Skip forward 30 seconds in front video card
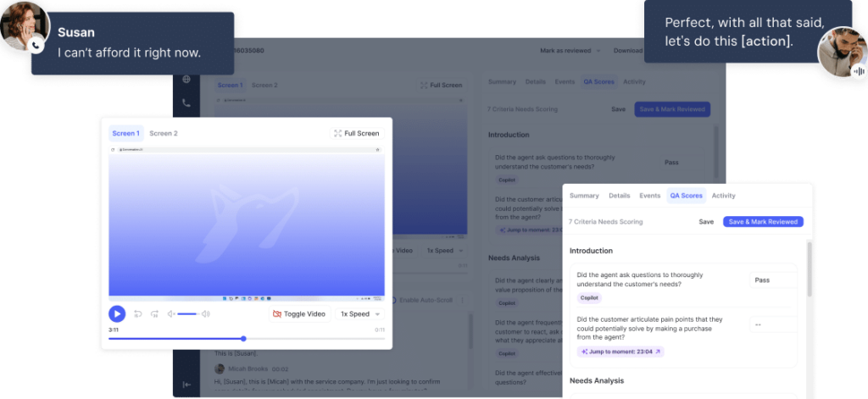Viewport: 868px width, 399px height. point(155,313)
